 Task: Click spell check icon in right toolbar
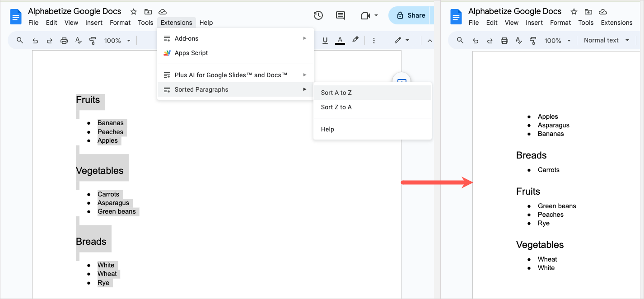coord(518,41)
